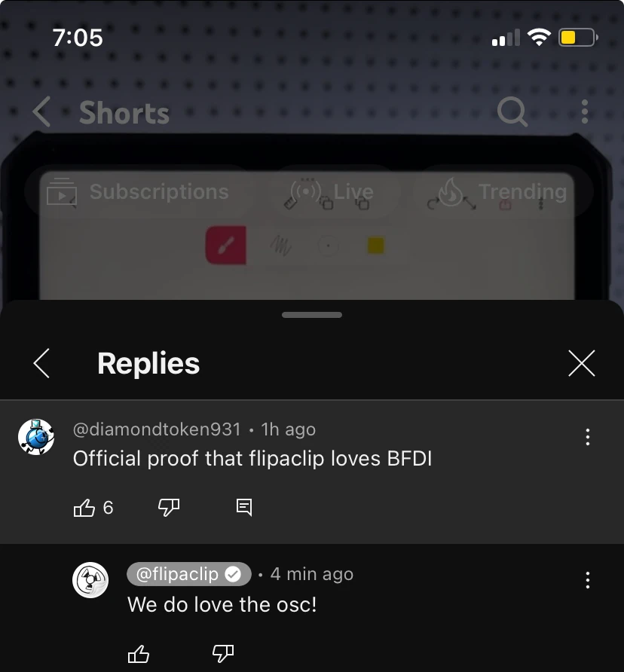Open the @diamondtoken931 username link
This screenshot has height=672, width=624.
click(x=157, y=429)
